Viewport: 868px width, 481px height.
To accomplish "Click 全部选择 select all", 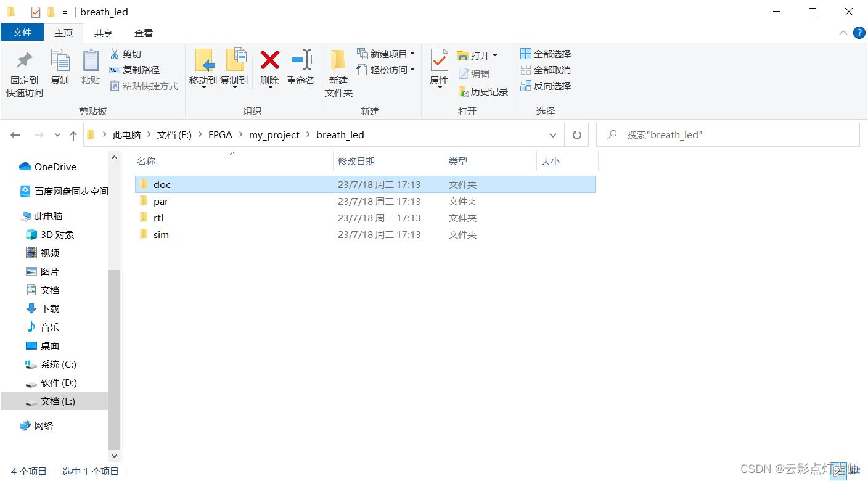I will tap(546, 54).
